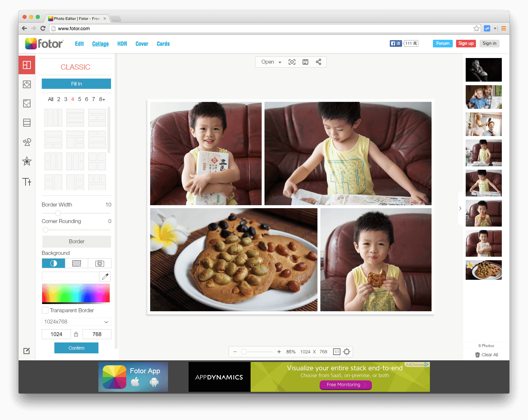Adjust the Corner Rounding slider handle

[x=45, y=229]
